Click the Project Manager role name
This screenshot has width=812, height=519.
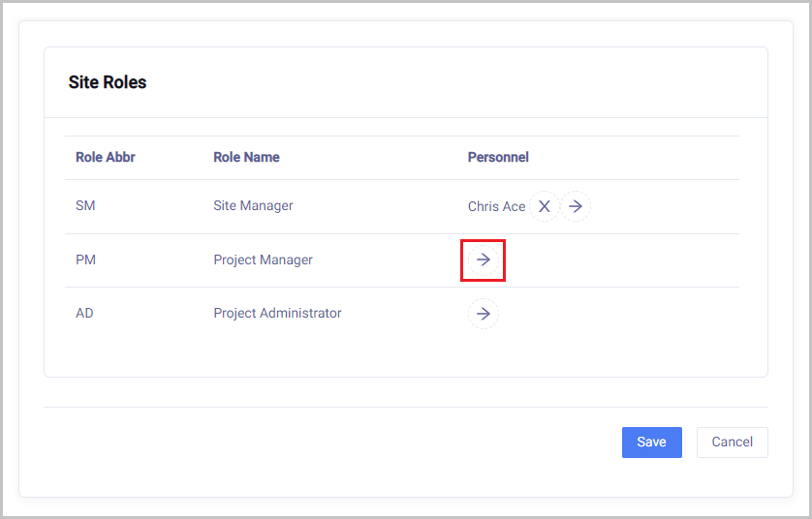[263, 259]
